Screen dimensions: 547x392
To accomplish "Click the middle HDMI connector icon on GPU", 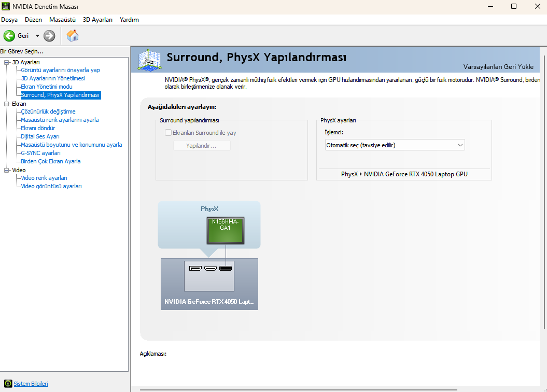I will [x=211, y=268].
